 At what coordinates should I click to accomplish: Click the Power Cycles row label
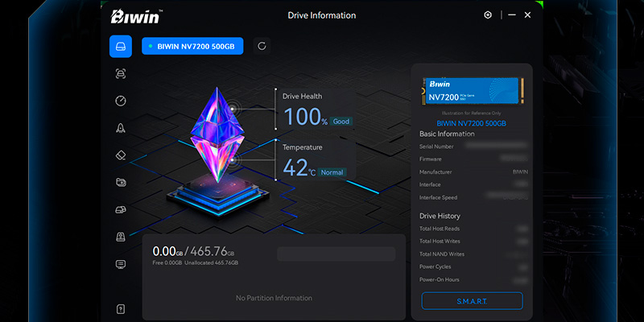coord(435,267)
